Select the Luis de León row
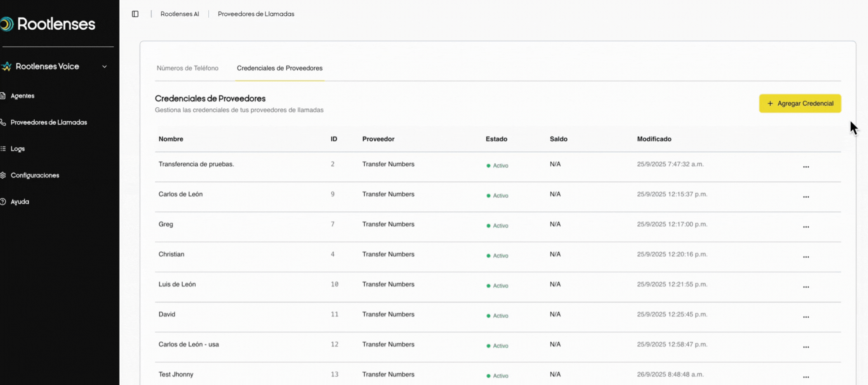 (177, 284)
